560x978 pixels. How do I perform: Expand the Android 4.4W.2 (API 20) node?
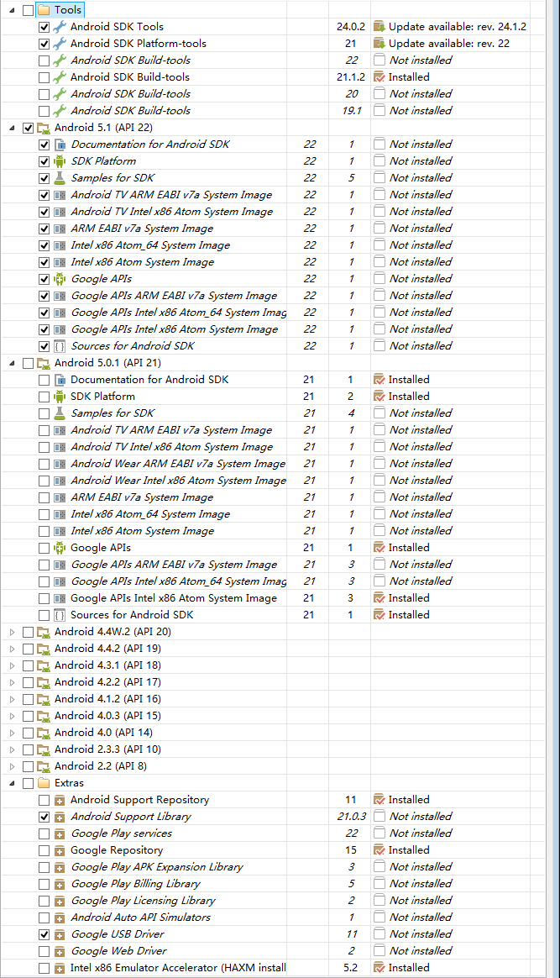click(x=12, y=632)
